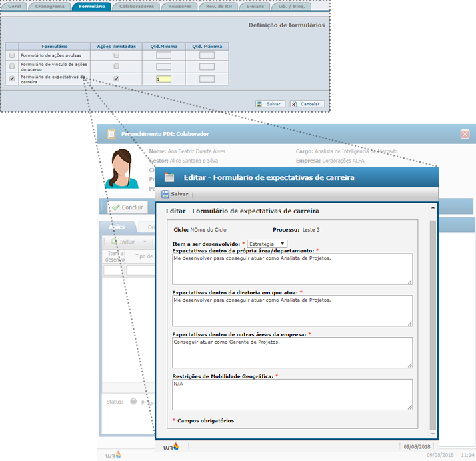Click the scroll up arrow in the edit dialog

point(433,208)
